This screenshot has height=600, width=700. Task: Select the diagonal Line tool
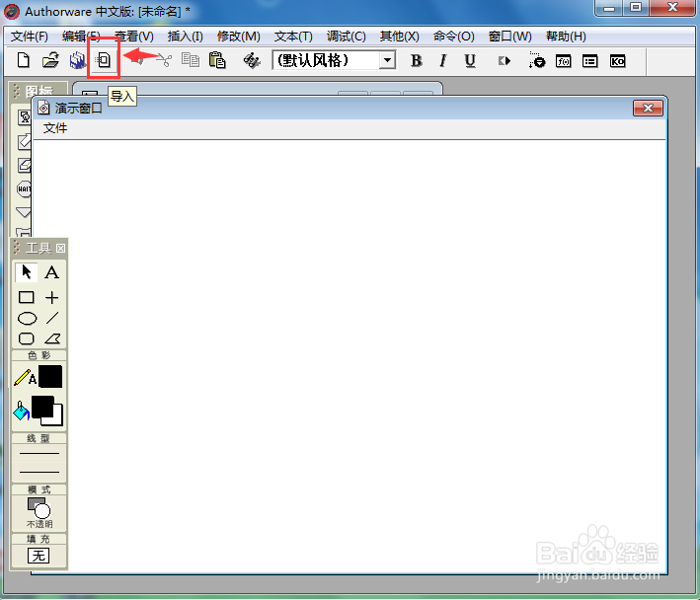tap(52, 318)
